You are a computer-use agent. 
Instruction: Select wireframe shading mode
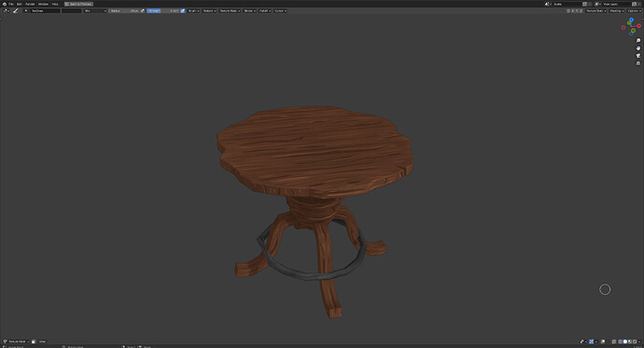pos(620,341)
